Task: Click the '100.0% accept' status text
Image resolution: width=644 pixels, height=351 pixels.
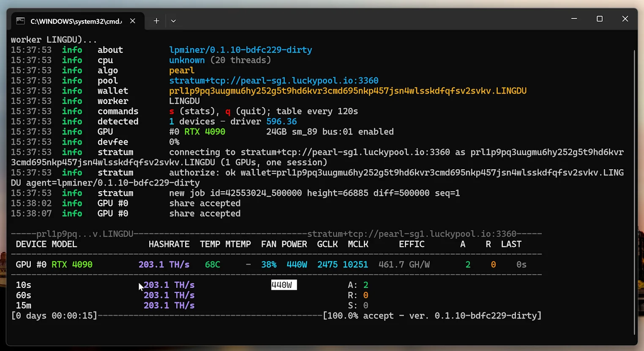Action: click(x=360, y=316)
